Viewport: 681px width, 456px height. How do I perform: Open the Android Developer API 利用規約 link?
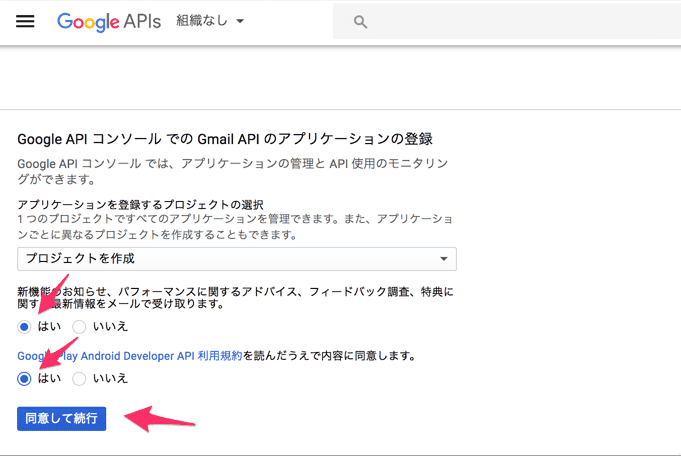(129, 356)
